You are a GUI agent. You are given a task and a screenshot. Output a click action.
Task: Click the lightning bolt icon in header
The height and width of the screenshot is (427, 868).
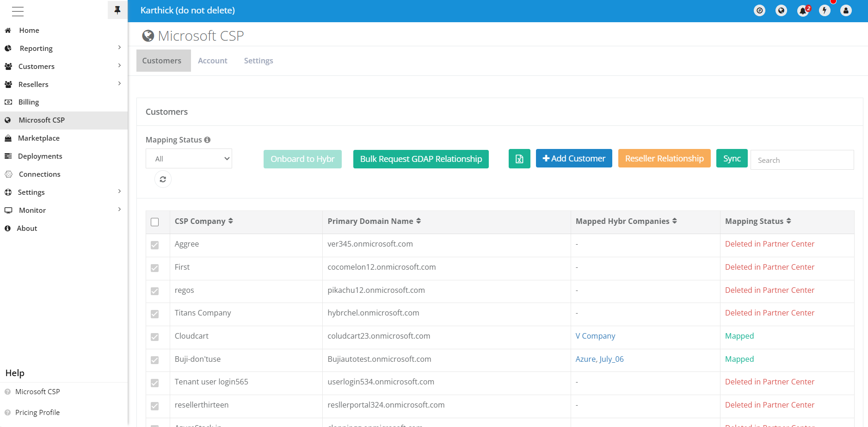point(825,11)
